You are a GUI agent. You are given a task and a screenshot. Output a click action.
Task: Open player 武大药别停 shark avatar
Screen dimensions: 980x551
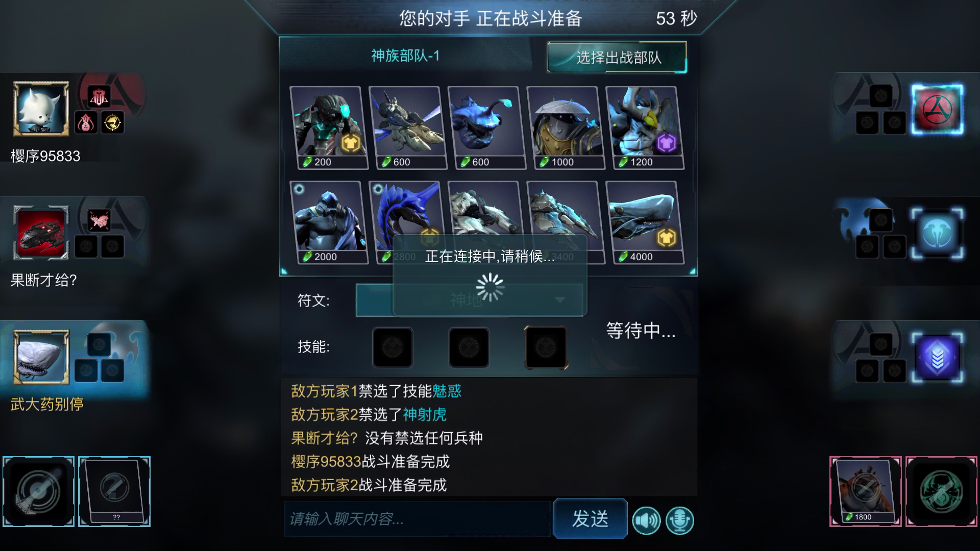click(41, 357)
